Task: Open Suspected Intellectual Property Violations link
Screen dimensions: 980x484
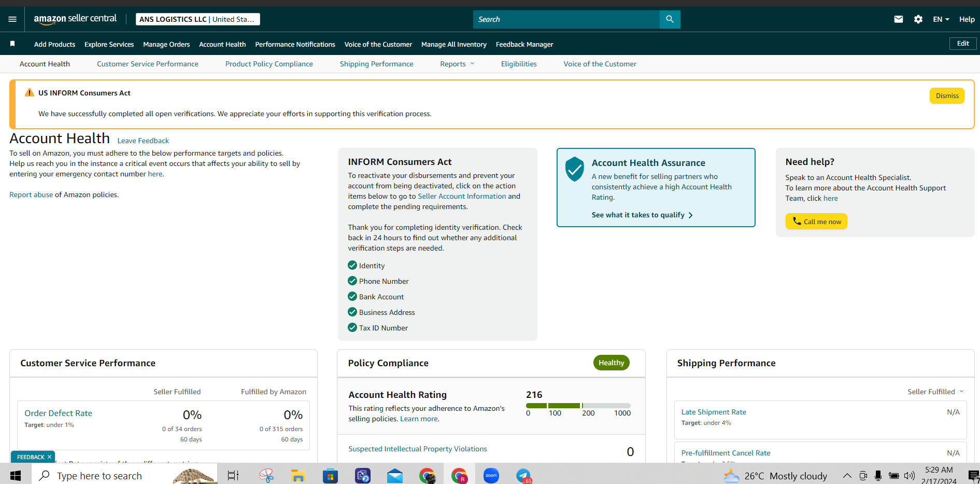Action: pos(418,449)
